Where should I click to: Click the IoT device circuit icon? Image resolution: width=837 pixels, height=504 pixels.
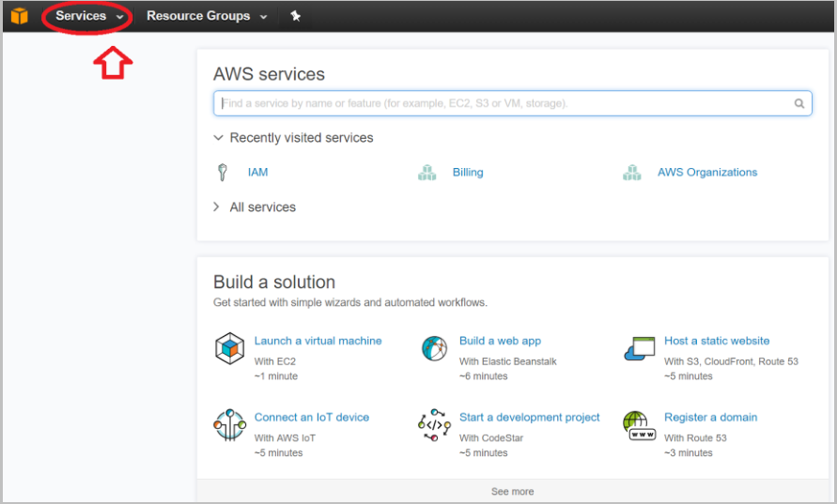coord(229,425)
